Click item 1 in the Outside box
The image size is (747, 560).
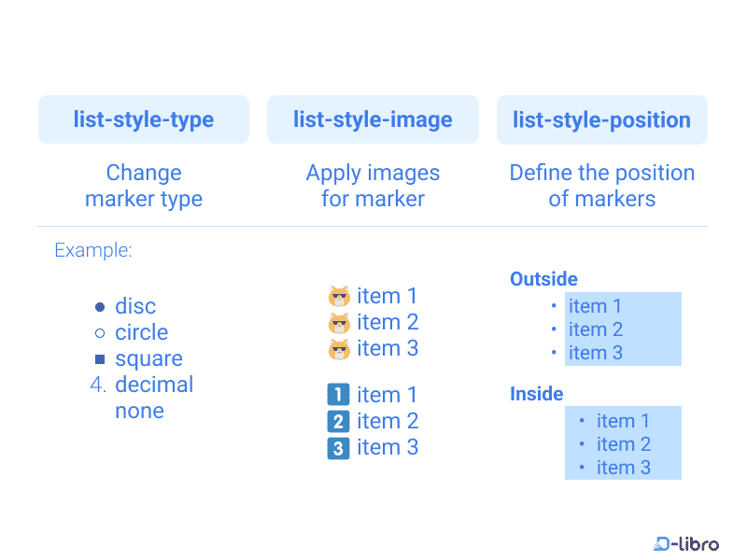[x=595, y=306]
